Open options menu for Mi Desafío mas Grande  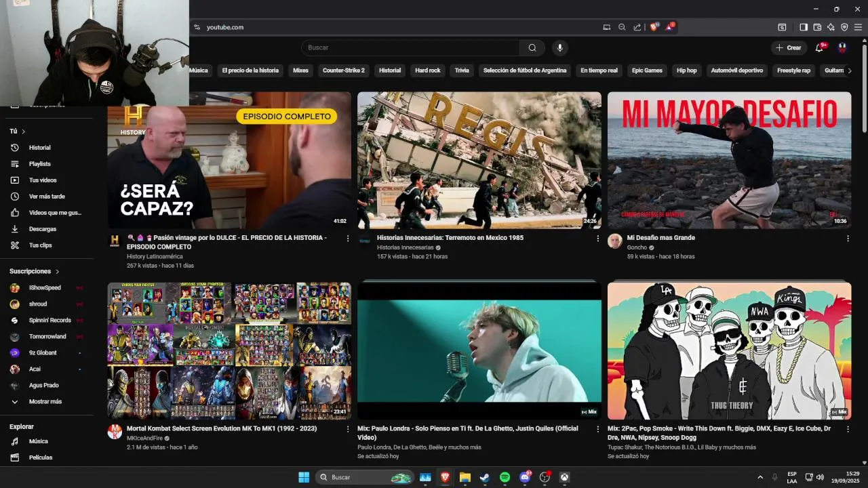click(x=848, y=239)
